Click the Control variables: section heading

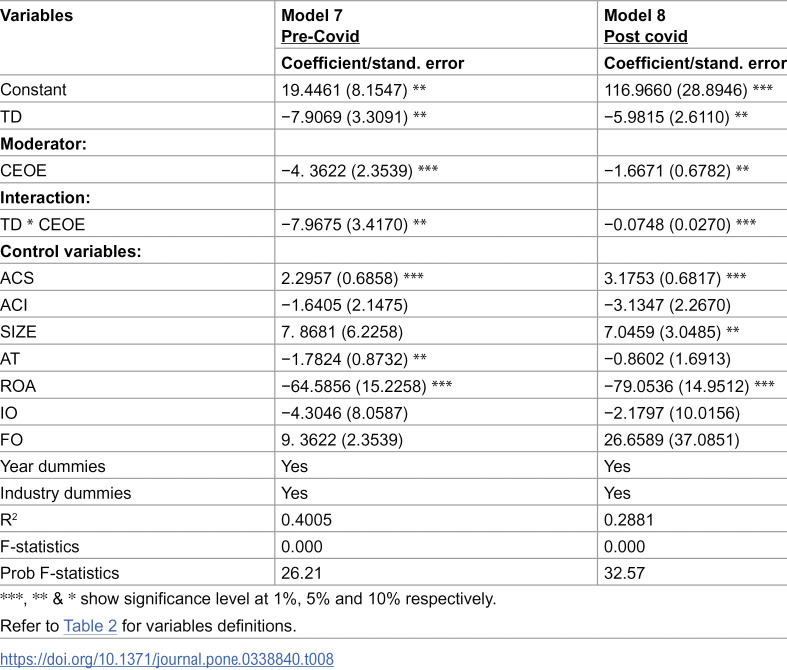click(71, 251)
